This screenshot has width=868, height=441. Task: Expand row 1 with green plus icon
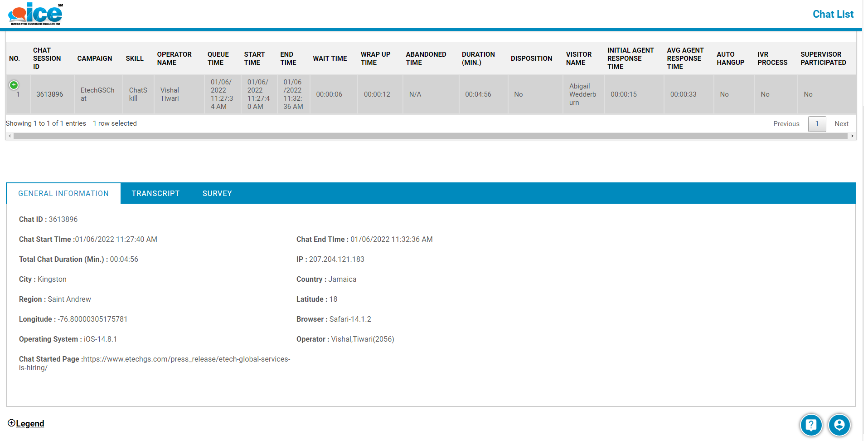tap(14, 85)
